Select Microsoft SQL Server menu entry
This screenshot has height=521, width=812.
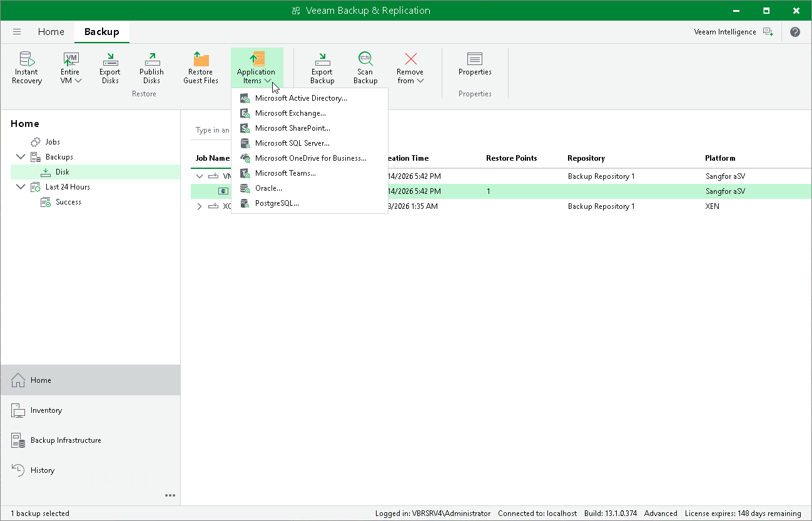click(x=310, y=143)
